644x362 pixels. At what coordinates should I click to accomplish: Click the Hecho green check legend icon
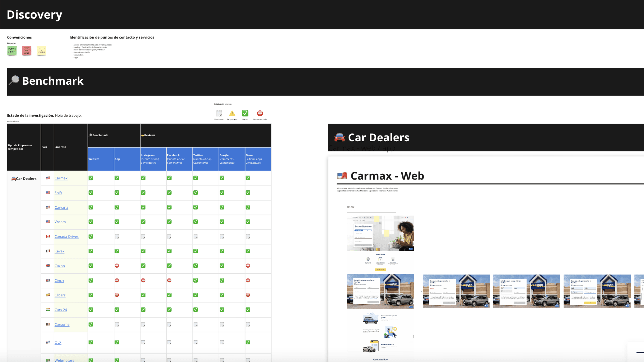tap(245, 113)
